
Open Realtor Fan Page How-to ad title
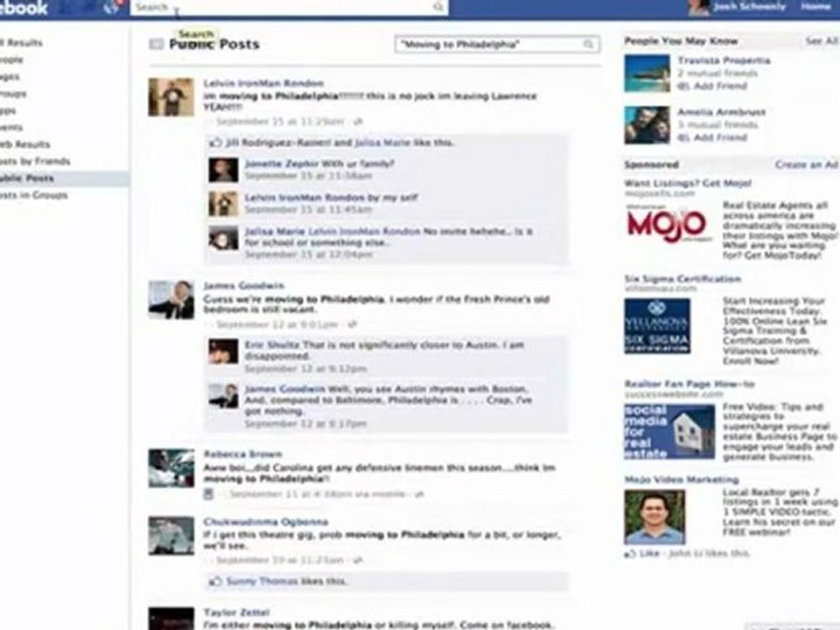coord(689,384)
